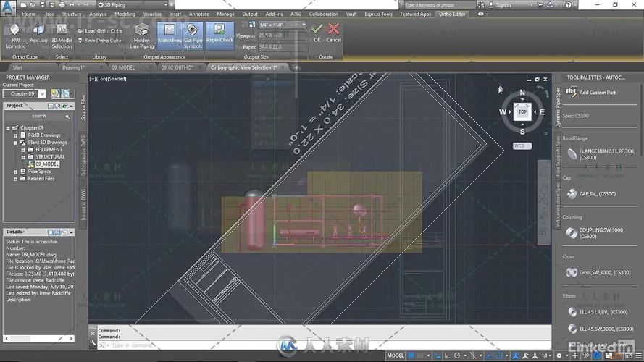The width and height of the screenshot is (644, 362).
Task: Collapse the Project panel with its arrow
Action: 72,106
